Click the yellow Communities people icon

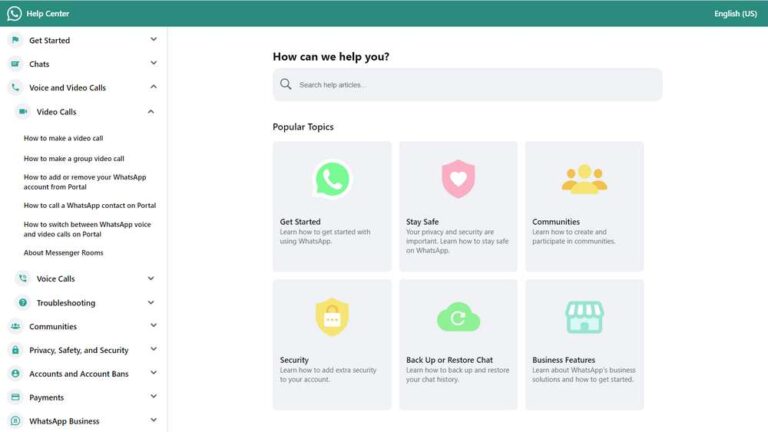(584, 179)
